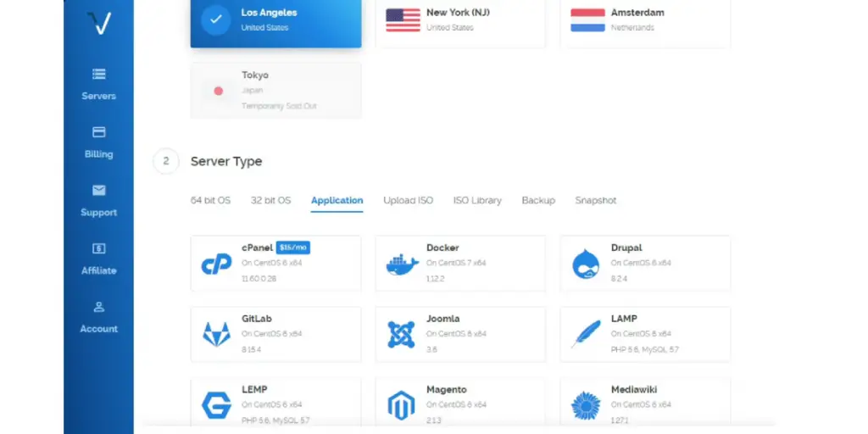Click the Vultr logo in the sidebar
Screen dimensions: 868x434
[x=99, y=23]
